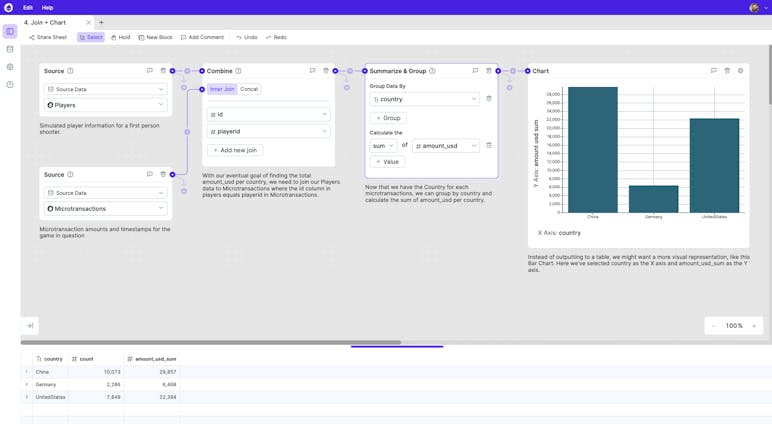The image size is (772, 424).
Task: Switch to the '4. Join + Chart' tab
Action: [46, 22]
